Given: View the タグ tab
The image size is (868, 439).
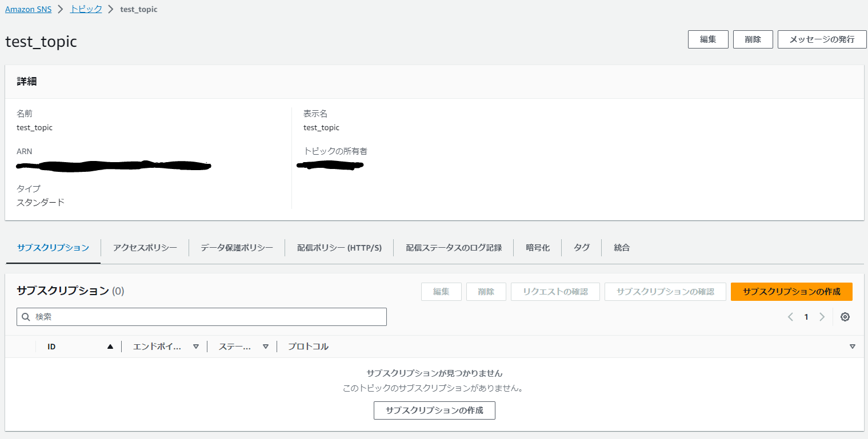Looking at the screenshot, I should (x=581, y=247).
